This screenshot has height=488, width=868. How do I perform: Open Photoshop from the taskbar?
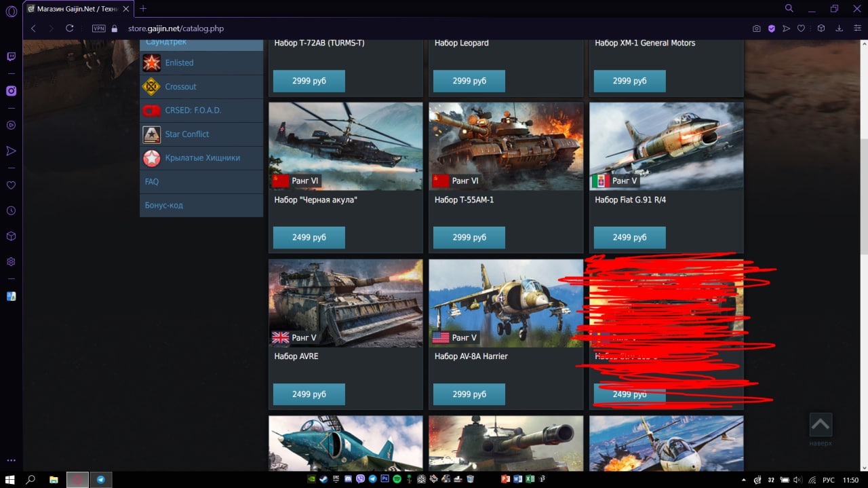[384, 479]
